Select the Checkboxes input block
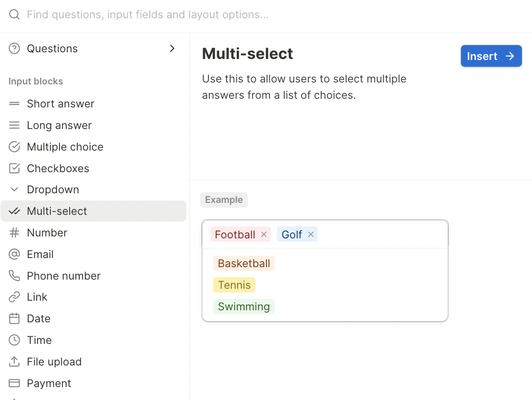Screen dimensions: 532x400 click(x=58, y=168)
